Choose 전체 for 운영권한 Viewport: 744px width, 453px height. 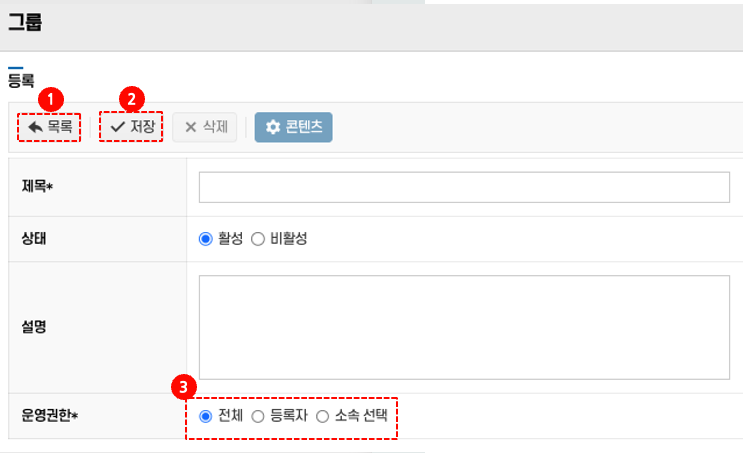pos(206,417)
